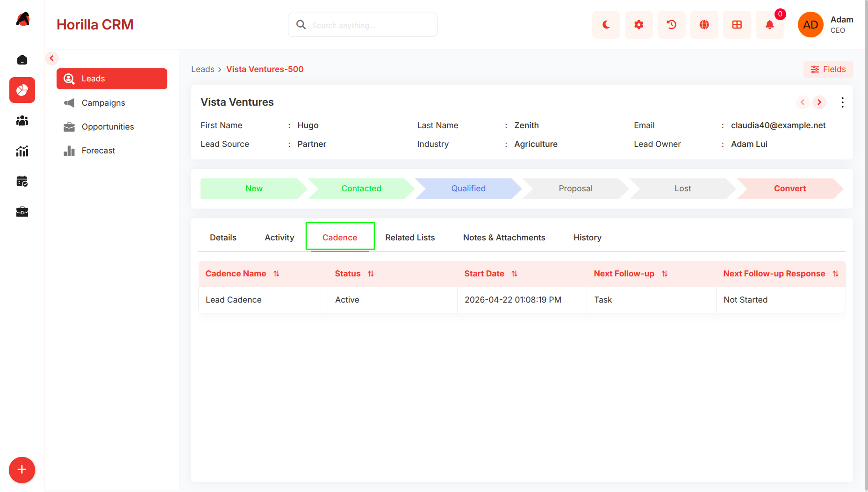
Task: Click the Lead Cadence row name
Action: tap(234, 300)
